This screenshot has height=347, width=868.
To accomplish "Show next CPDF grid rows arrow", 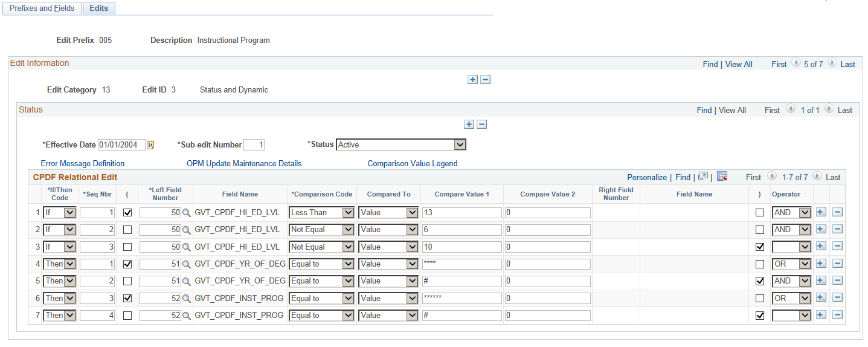I will (818, 177).
